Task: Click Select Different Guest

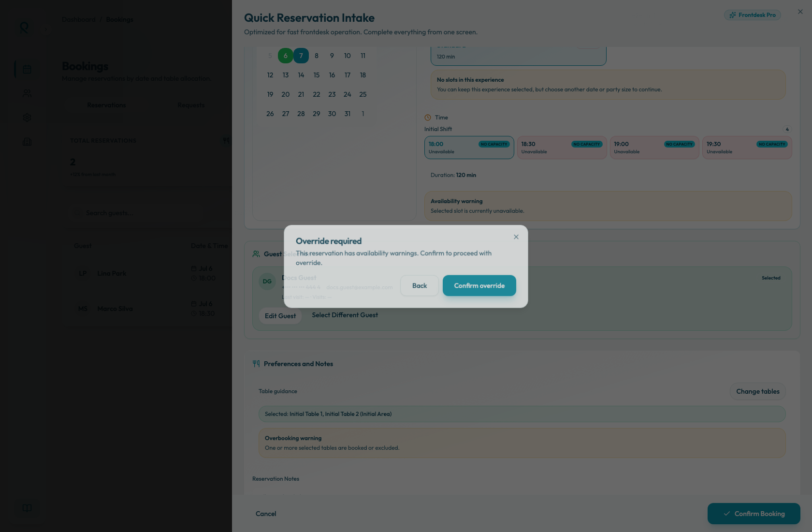Action: pos(345,315)
